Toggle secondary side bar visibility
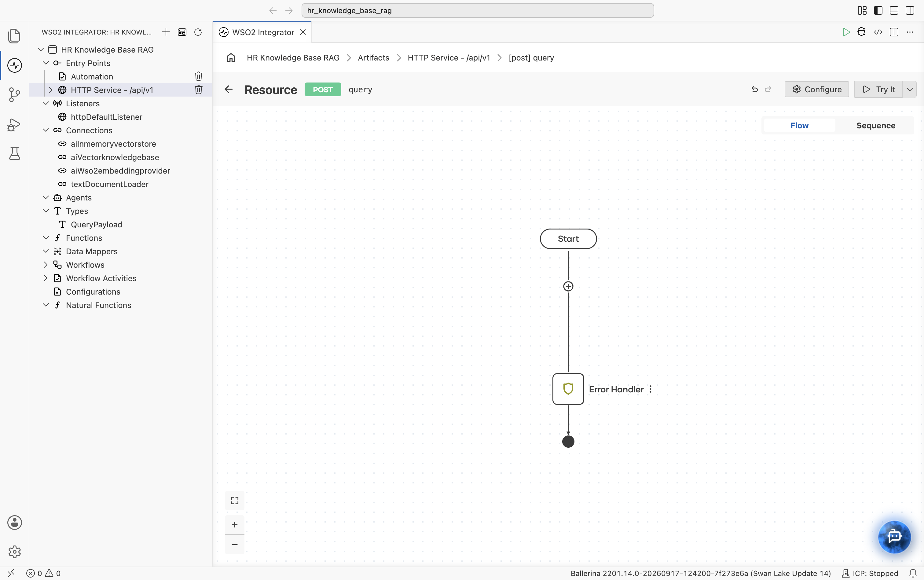This screenshot has height=580, width=924. (x=910, y=10)
